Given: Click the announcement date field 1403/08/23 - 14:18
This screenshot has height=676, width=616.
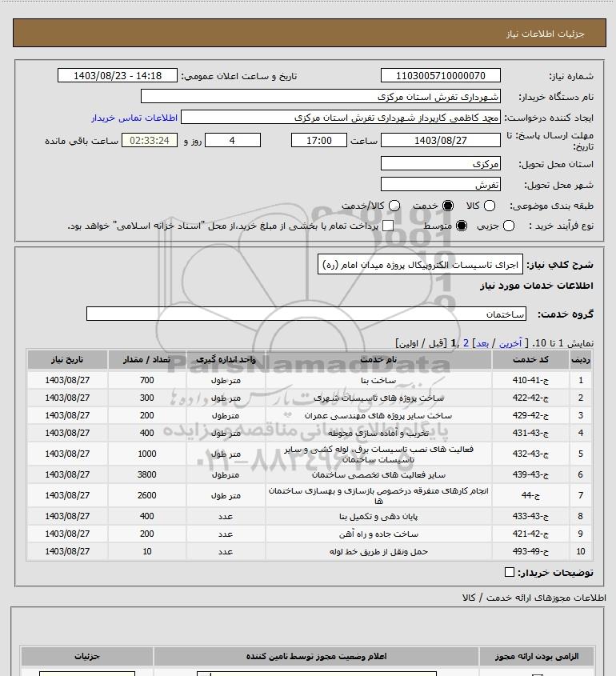Looking at the screenshot, I should click(118, 75).
